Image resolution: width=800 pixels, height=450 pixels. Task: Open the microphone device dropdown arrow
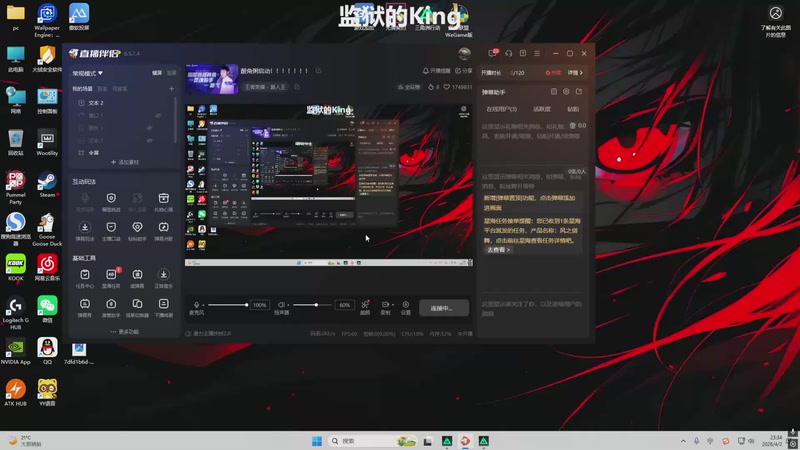click(203, 305)
